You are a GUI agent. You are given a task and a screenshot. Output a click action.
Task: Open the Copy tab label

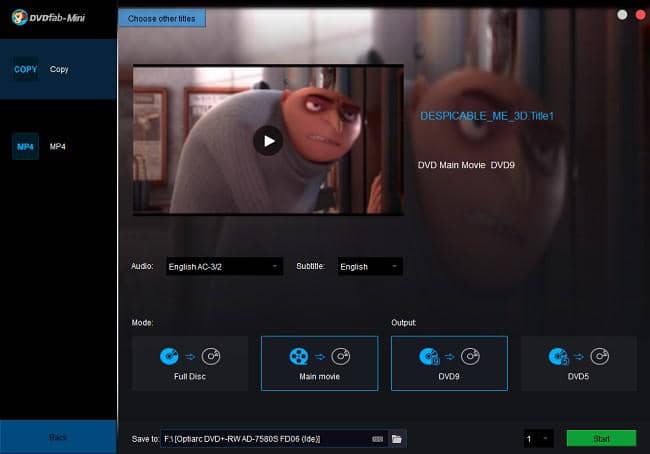pyautogui.click(x=59, y=69)
